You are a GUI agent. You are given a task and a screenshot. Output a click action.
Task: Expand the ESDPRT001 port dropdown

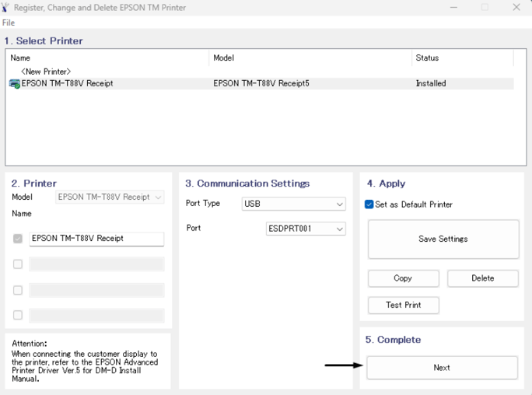pyautogui.click(x=306, y=229)
